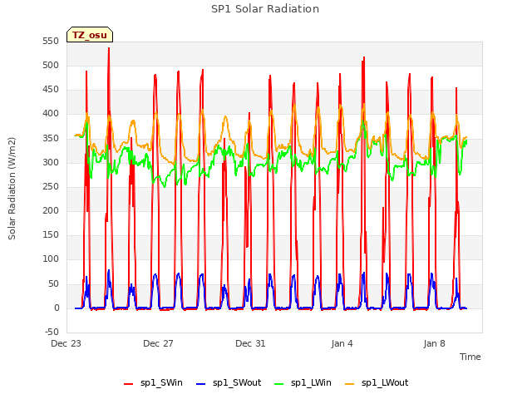Click the orange sp1_LWout legend swatch
The image size is (532, 399).
pos(349,384)
